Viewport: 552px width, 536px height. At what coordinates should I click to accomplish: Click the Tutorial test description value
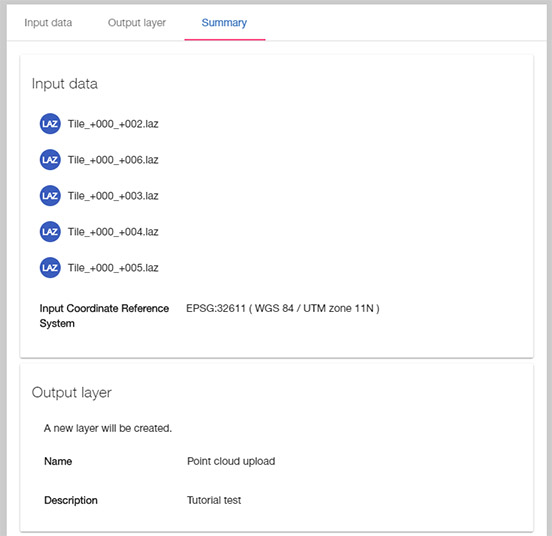point(214,500)
